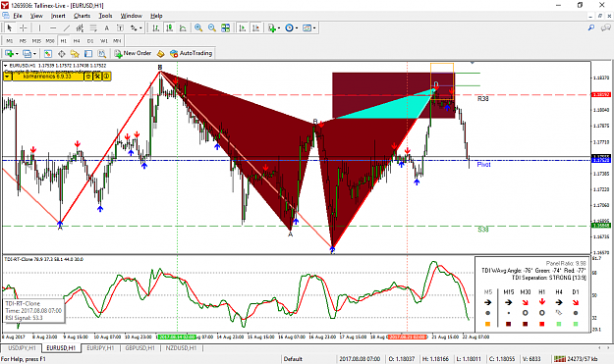Open the Tools menu
Screen dimensions: 614x364
(105, 16)
